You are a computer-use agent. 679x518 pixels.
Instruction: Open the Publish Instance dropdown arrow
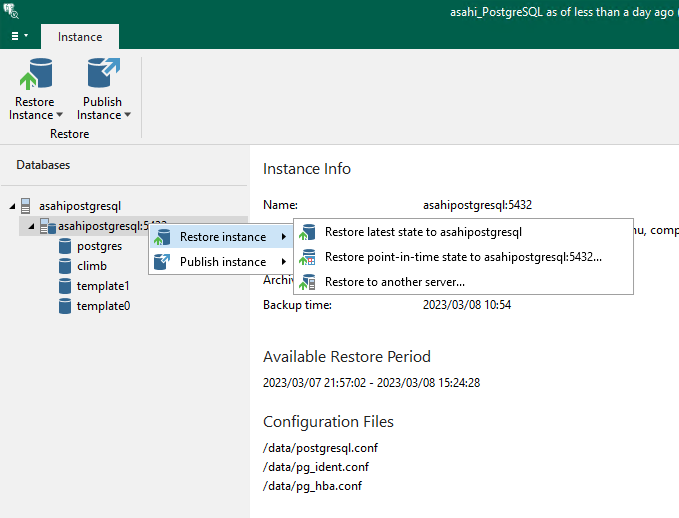tap(127, 115)
